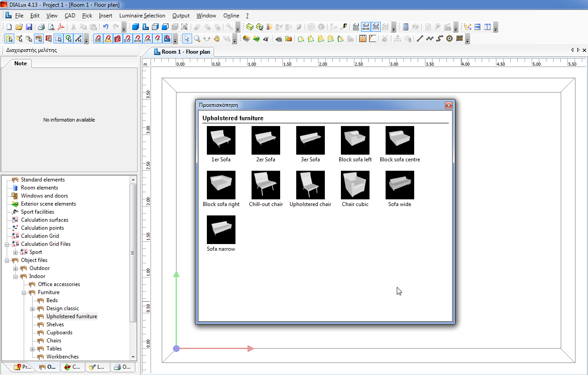Viewport: 588px width, 375px height.
Task: Select the circle arrangement tool
Action: click(449, 39)
